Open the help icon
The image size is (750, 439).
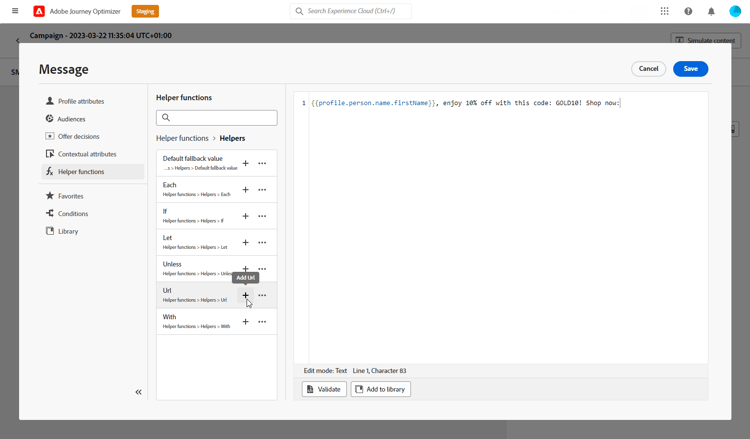coord(688,11)
